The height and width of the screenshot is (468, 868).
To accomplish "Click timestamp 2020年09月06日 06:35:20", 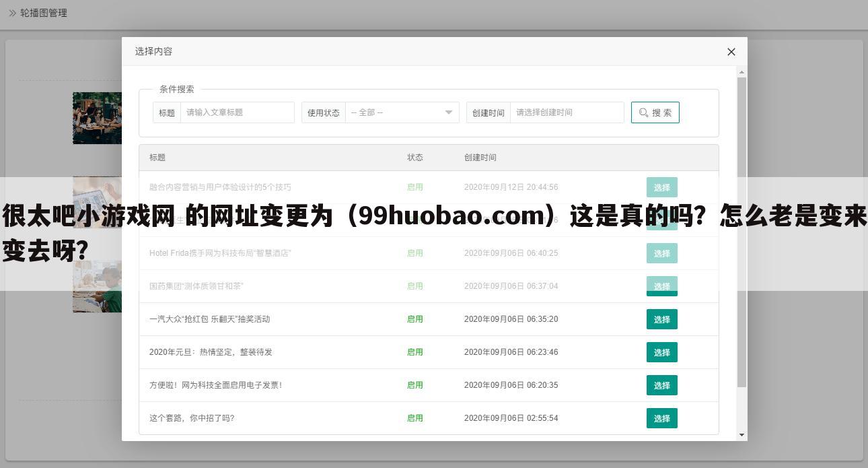I will point(511,319).
